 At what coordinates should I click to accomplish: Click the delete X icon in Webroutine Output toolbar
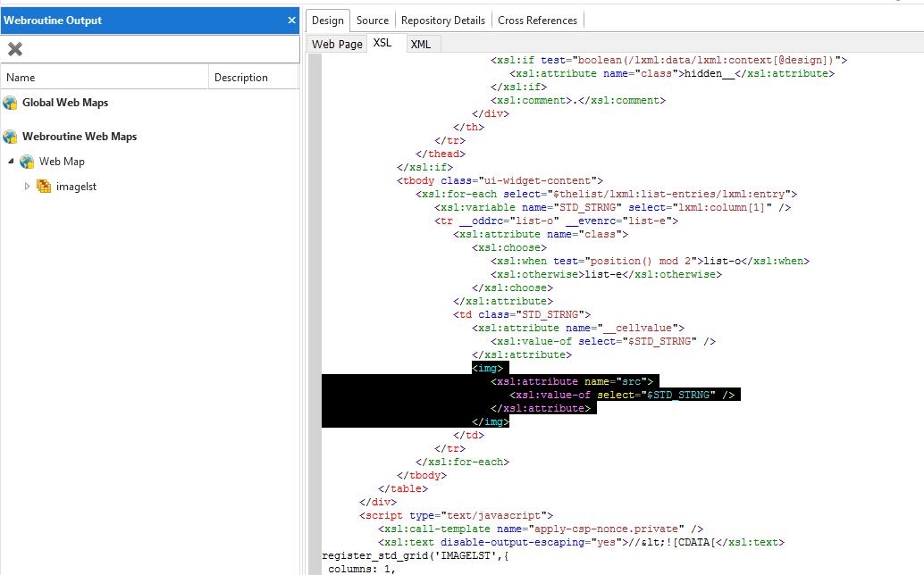point(15,49)
